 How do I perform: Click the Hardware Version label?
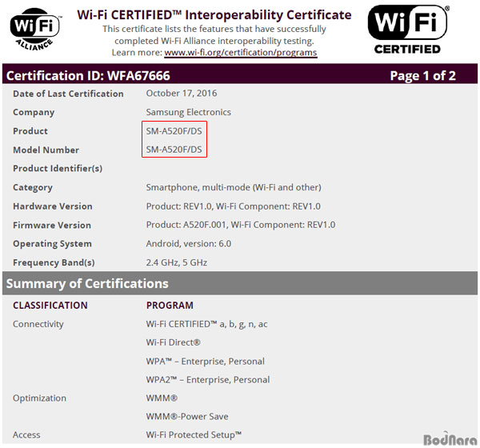[53, 206]
